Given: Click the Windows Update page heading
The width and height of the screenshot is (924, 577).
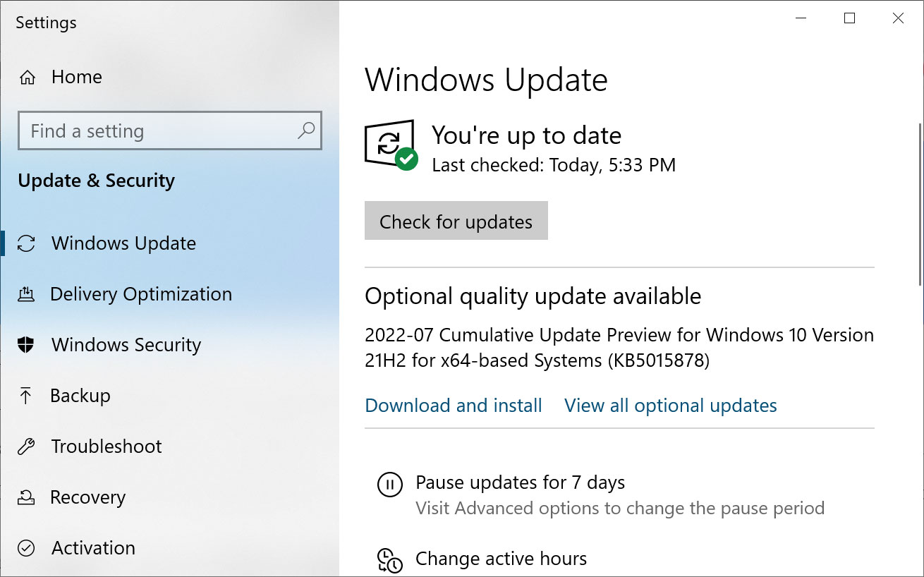Looking at the screenshot, I should (486, 80).
